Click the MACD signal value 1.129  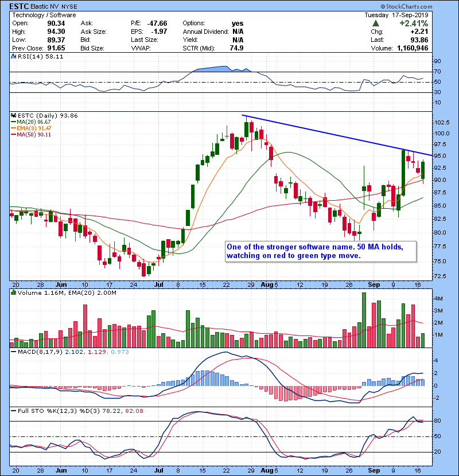coord(97,352)
